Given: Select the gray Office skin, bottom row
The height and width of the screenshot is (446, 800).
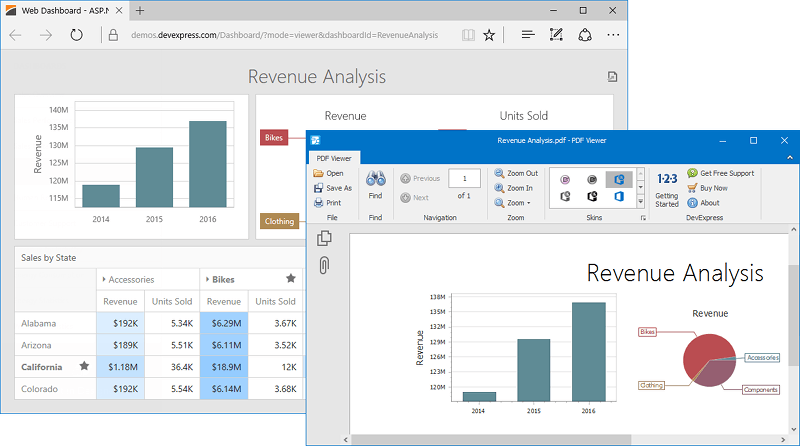Looking at the screenshot, I should click(x=565, y=196).
